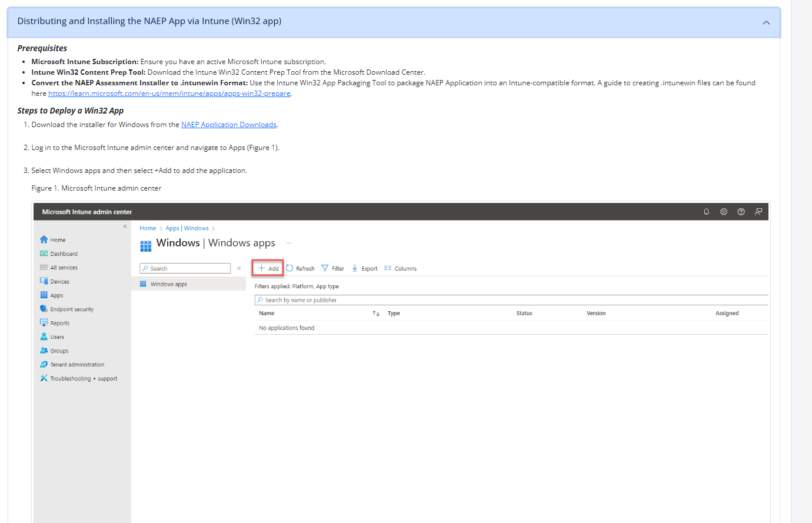Open the more options ellipsis beside Windows apps title

point(289,243)
